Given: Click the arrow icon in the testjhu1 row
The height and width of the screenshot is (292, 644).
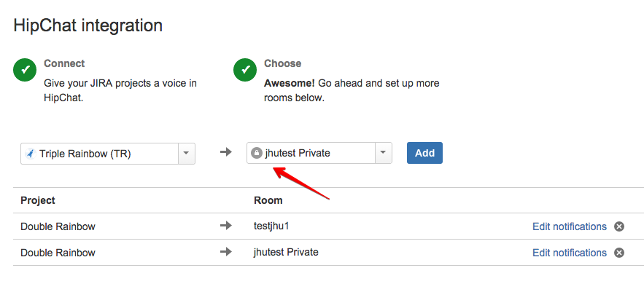Looking at the screenshot, I should [x=226, y=226].
